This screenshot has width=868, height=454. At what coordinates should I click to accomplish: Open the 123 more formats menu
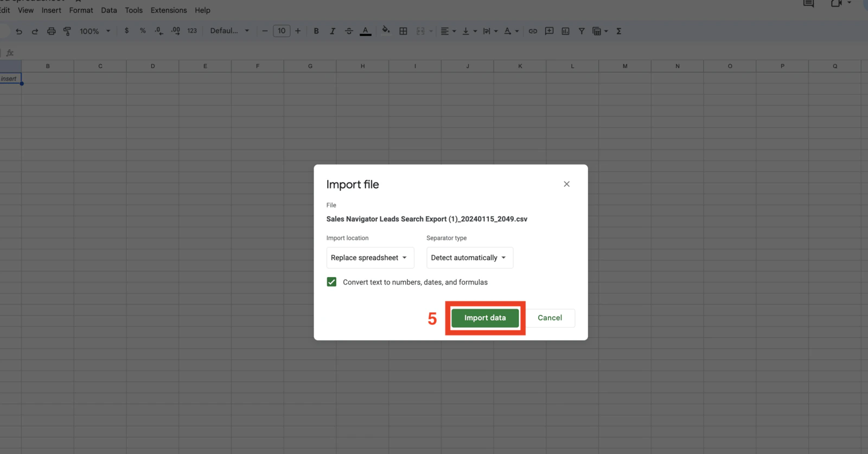192,31
